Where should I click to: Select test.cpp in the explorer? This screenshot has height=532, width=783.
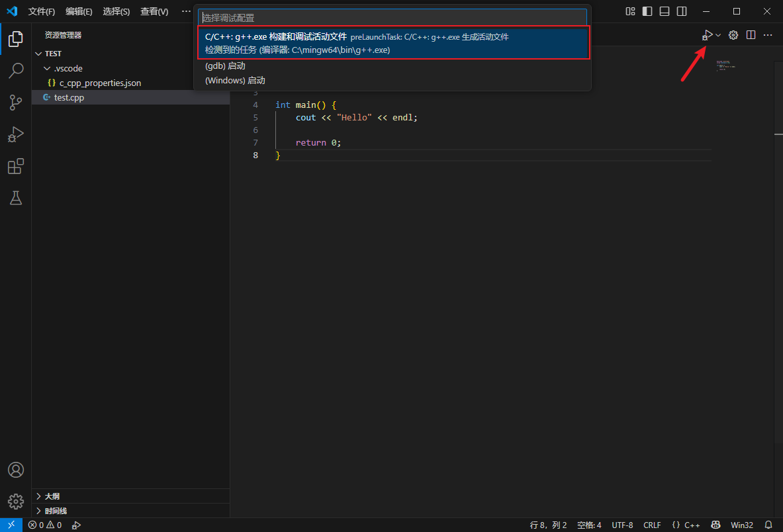(x=130, y=97)
